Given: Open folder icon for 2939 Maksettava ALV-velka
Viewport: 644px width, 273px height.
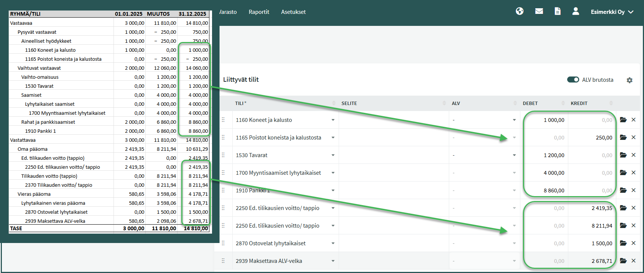Looking at the screenshot, I should click(x=623, y=261).
